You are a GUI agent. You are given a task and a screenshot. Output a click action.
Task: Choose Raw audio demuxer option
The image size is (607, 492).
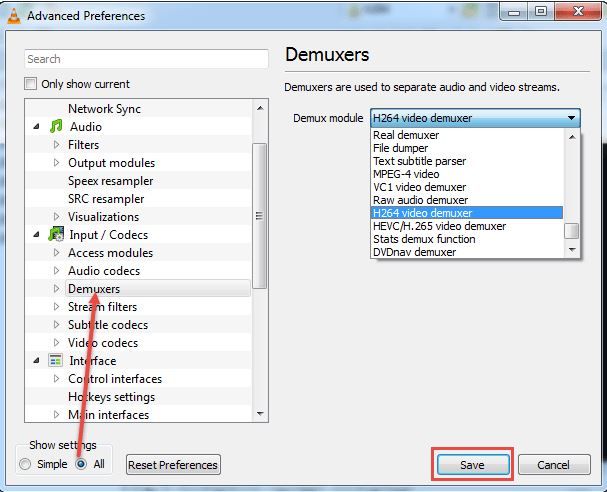(x=467, y=200)
